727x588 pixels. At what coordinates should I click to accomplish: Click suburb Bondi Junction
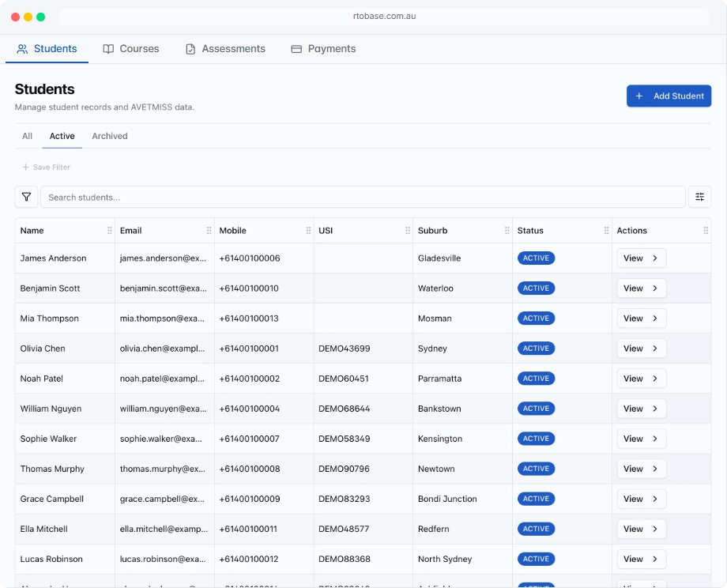click(447, 499)
